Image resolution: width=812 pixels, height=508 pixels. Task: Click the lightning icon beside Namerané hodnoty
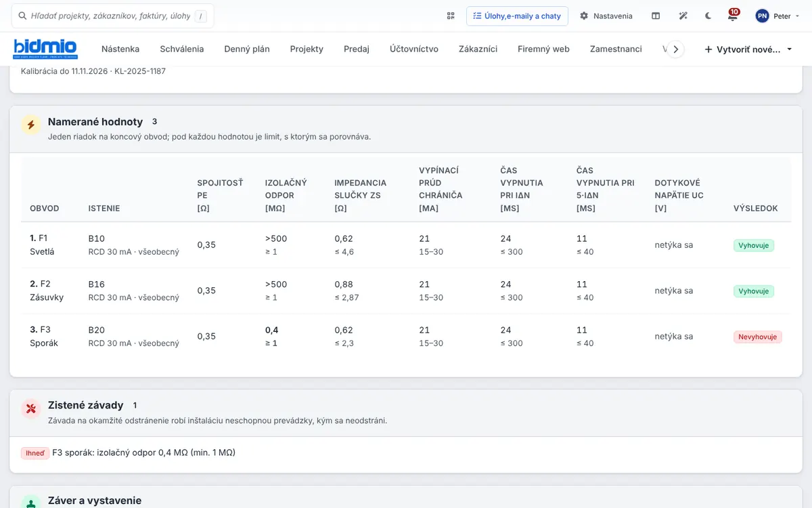[30, 125]
